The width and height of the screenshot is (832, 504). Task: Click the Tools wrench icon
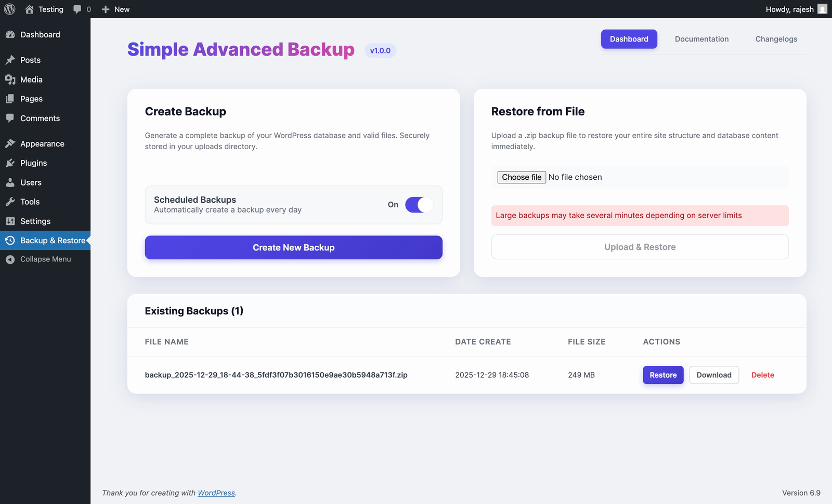[10, 202]
